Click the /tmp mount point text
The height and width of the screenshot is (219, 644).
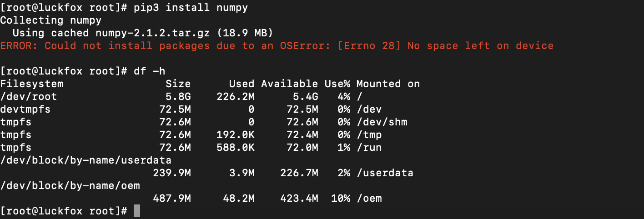click(x=369, y=134)
